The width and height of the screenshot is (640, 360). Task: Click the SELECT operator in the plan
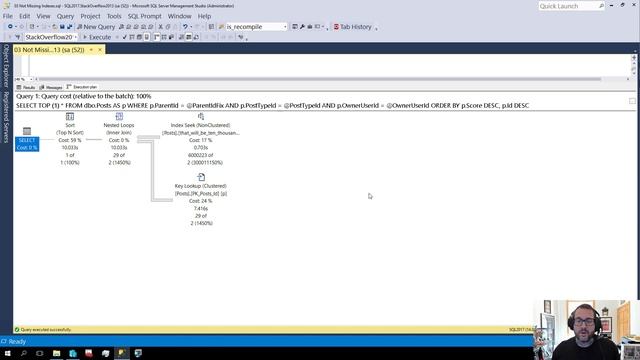tap(27, 140)
